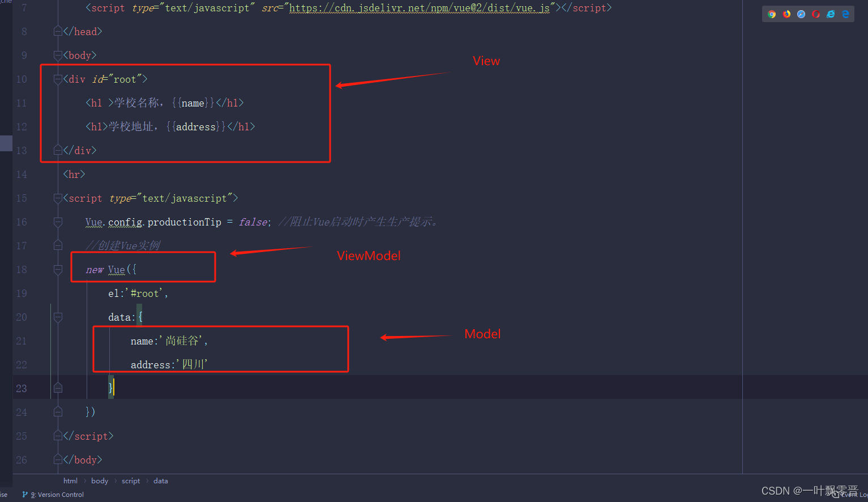
Task: Click the closing script tag on line 25
Action: [x=88, y=436]
